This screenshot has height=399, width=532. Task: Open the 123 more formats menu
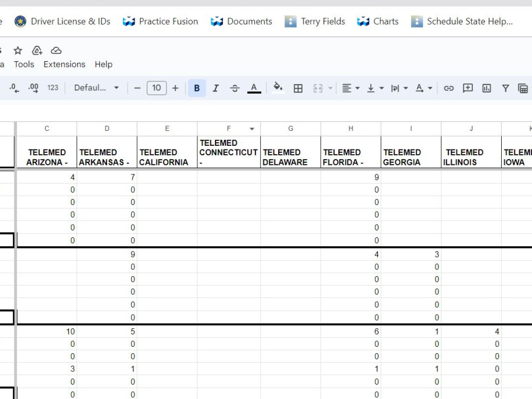(x=53, y=88)
